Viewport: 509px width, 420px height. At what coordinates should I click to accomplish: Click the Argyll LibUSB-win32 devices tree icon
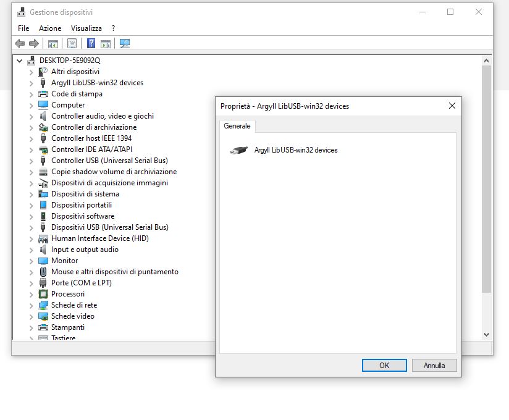pos(43,82)
